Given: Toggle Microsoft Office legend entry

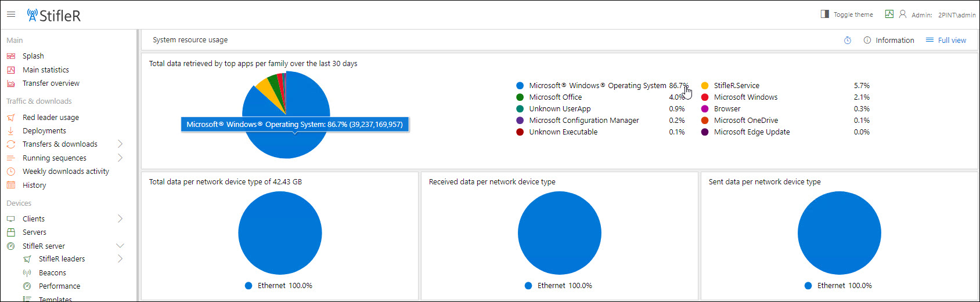Looking at the screenshot, I should pos(555,97).
